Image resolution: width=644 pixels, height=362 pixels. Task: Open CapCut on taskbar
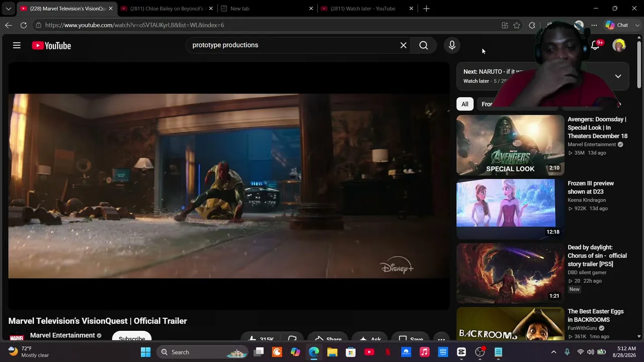[x=461, y=352]
